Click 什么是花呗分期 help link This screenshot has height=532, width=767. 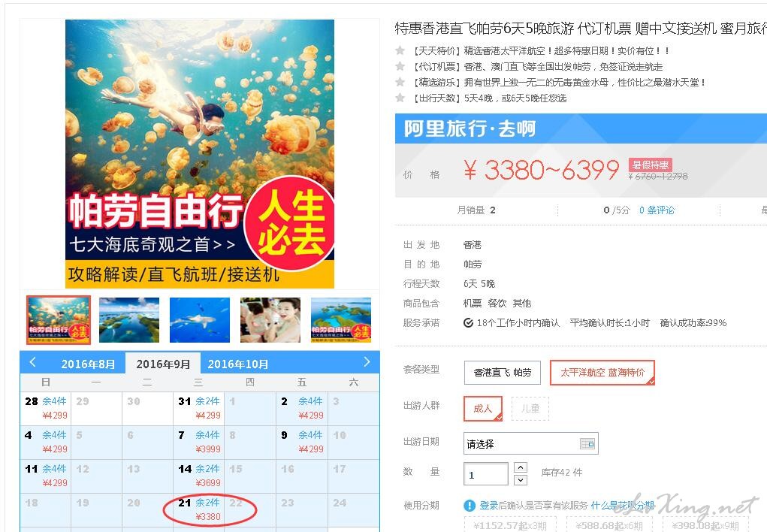click(622, 505)
